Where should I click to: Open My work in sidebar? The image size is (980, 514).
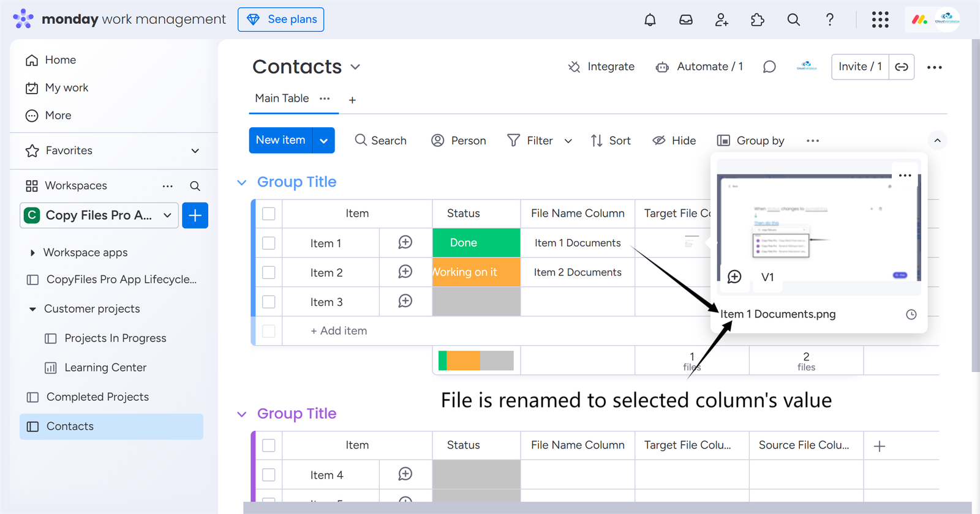[57, 88]
